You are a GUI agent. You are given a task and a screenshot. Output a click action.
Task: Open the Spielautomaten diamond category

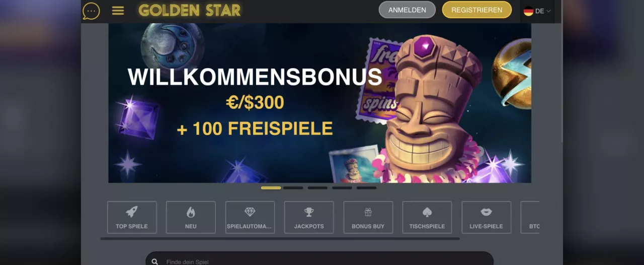tap(250, 217)
